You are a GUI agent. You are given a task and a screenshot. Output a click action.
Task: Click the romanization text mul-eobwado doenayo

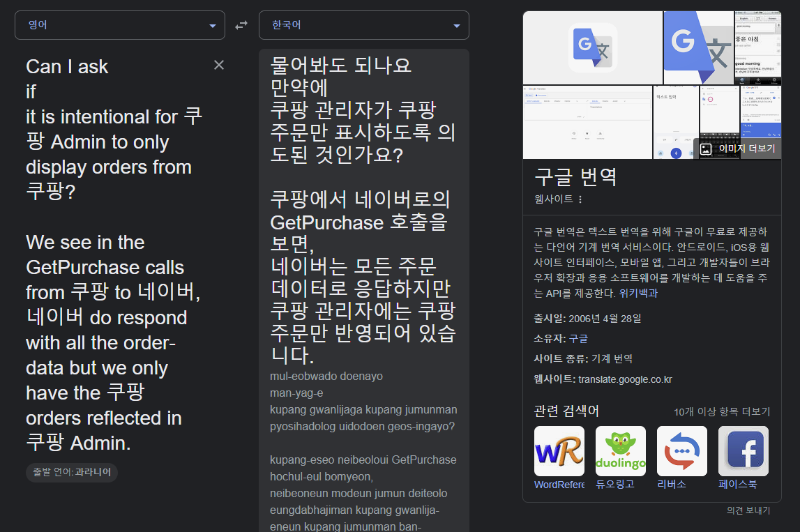coord(326,377)
